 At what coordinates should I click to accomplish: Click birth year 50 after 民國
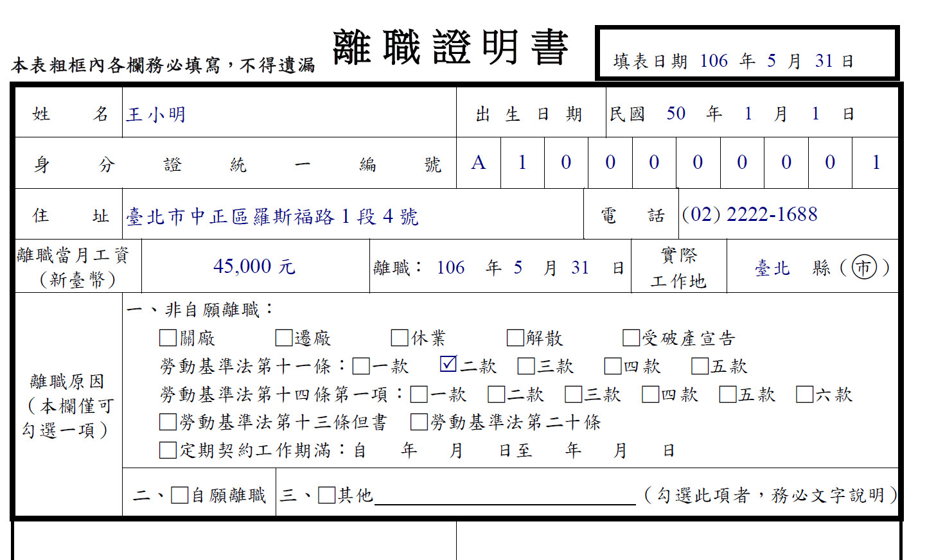pyautogui.click(x=676, y=114)
